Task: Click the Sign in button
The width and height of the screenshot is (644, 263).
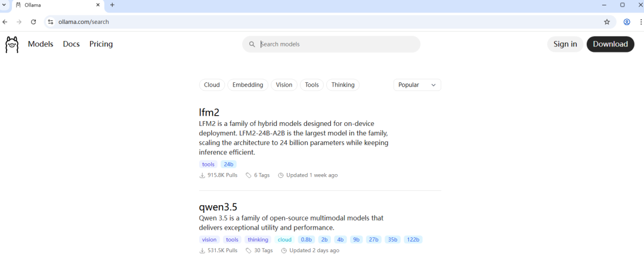Action: click(x=565, y=44)
